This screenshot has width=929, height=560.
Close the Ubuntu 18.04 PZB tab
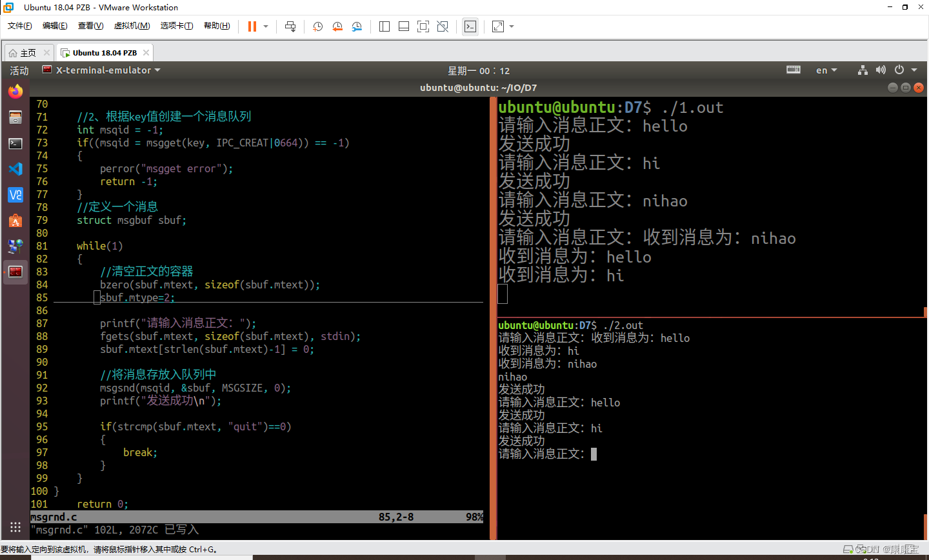coord(146,53)
